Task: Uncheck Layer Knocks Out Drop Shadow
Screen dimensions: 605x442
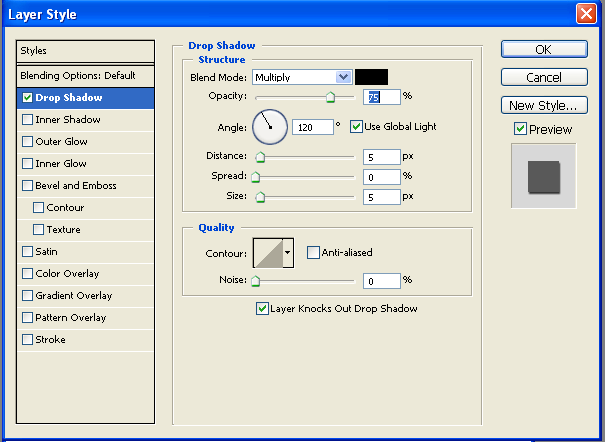Action: coord(263,309)
